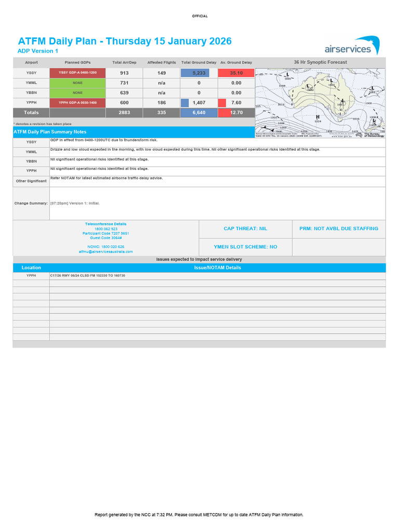The width and height of the screenshot is (399, 532).
Task: Select the YPPH RWY 06/24 CLSD NOTAM row
Action: [x=199, y=276]
